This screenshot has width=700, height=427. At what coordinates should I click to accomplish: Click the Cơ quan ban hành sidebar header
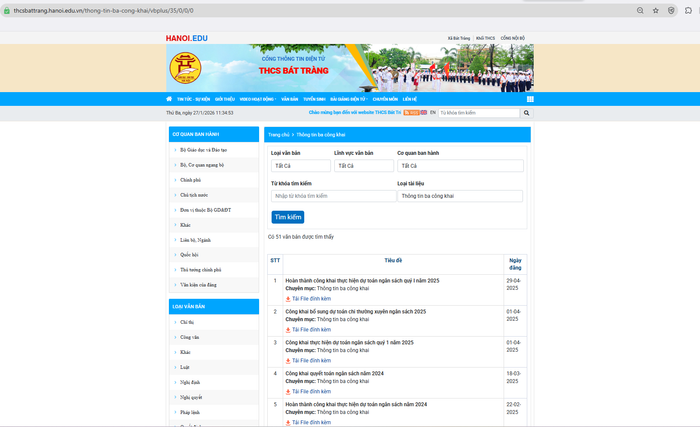[x=214, y=134]
